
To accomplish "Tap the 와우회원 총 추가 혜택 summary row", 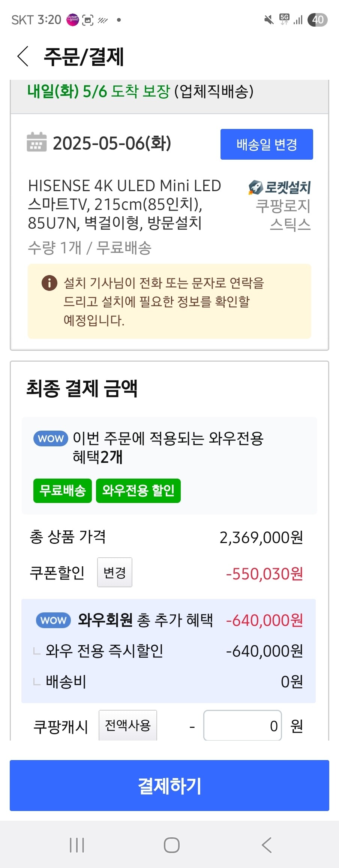I will coord(169,620).
